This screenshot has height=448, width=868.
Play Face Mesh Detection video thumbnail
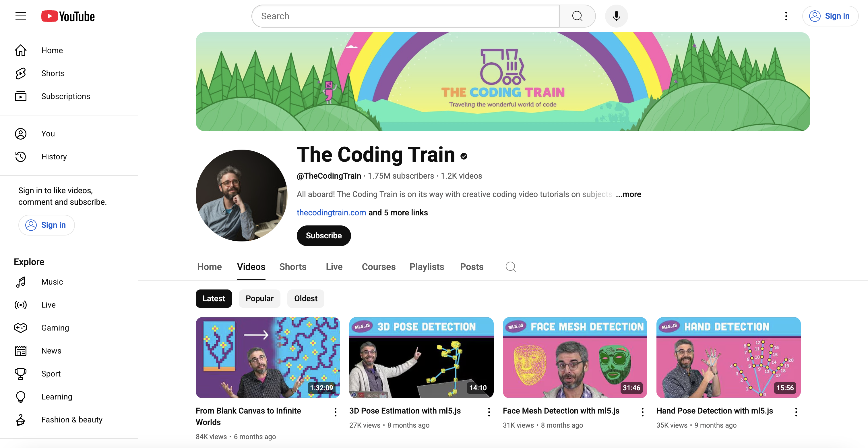click(x=575, y=357)
